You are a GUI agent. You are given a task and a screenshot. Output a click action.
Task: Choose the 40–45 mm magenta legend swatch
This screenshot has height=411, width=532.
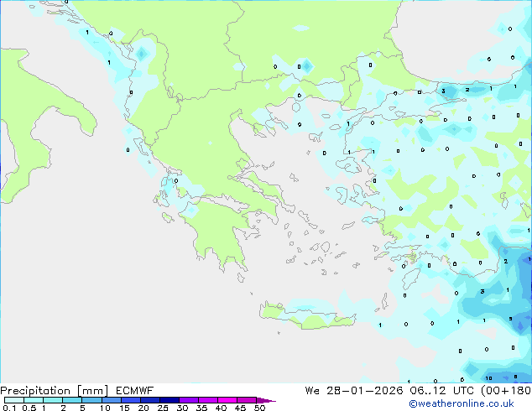click(227, 400)
